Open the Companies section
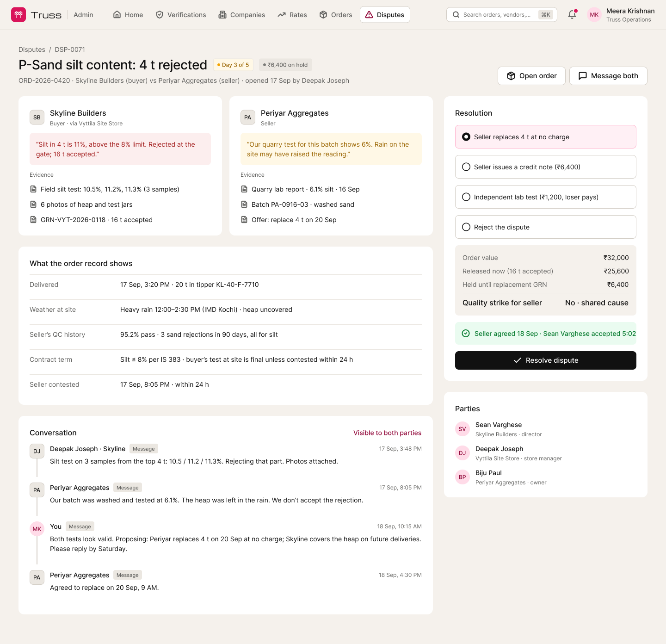Screen dimensions: 666x644 pyautogui.click(x=242, y=15)
